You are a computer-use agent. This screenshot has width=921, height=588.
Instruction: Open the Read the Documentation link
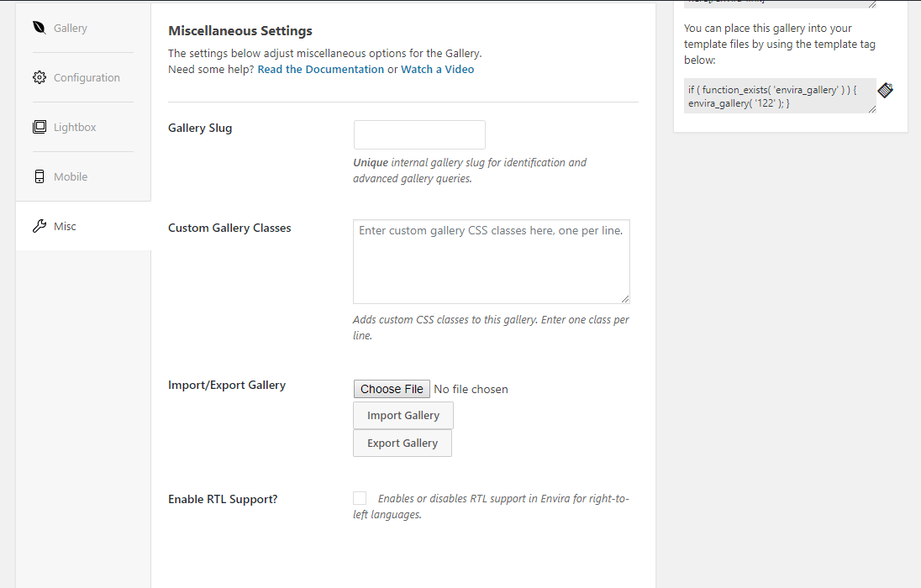click(321, 70)
